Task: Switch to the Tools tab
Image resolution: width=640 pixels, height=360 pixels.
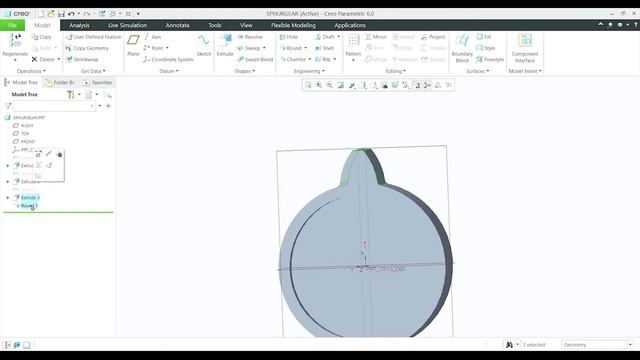Action: pos(215,25)
